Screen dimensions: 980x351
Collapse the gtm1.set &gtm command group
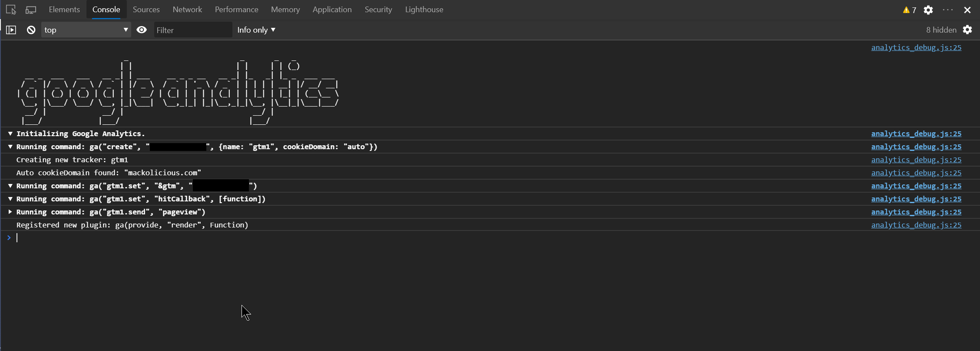pyautogui.click(x=10, y=186)
